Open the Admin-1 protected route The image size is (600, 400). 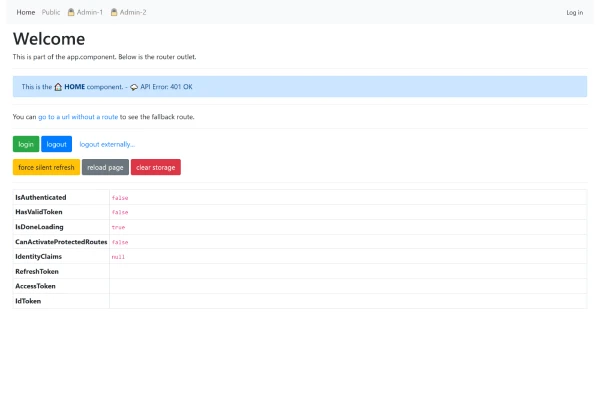click(x=85, y=12)
